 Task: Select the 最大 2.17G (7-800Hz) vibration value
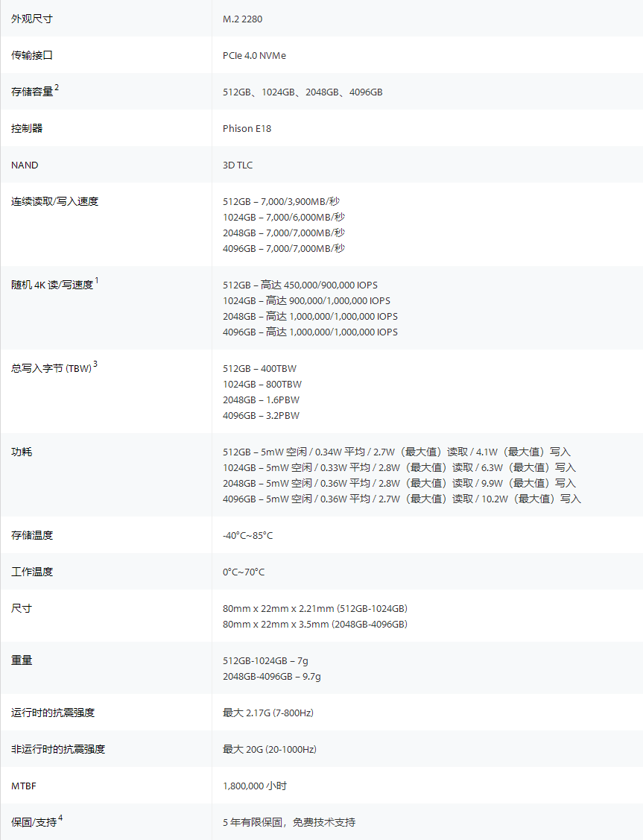(x=267, y=713)
